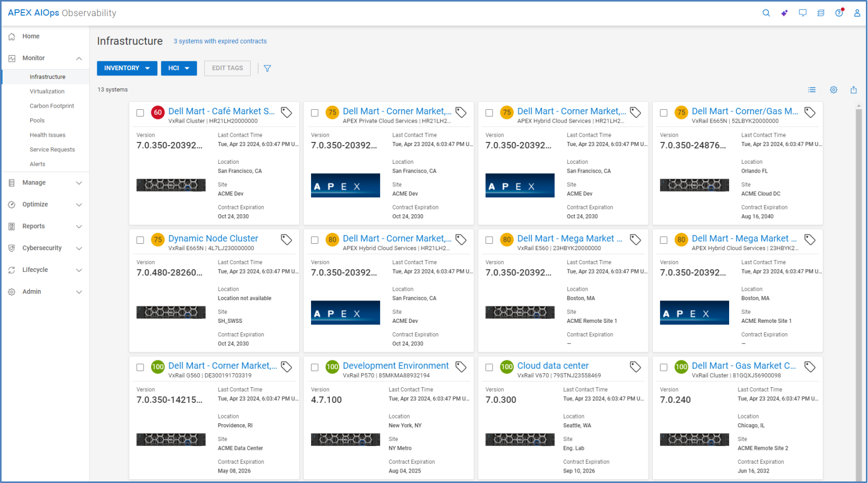Expand the Cybersecurity section chevron
868x483 pixels.
pos(79,249)
